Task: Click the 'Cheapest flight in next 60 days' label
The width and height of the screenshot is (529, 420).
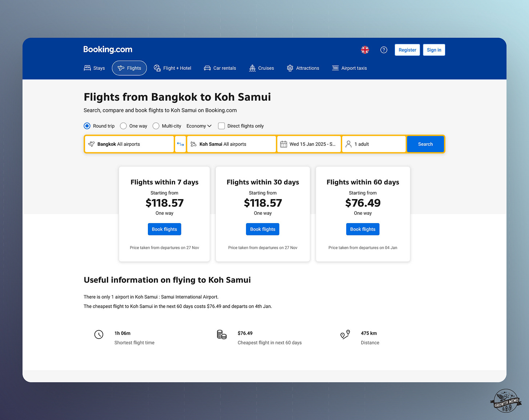Action: (x=270, y=343)
